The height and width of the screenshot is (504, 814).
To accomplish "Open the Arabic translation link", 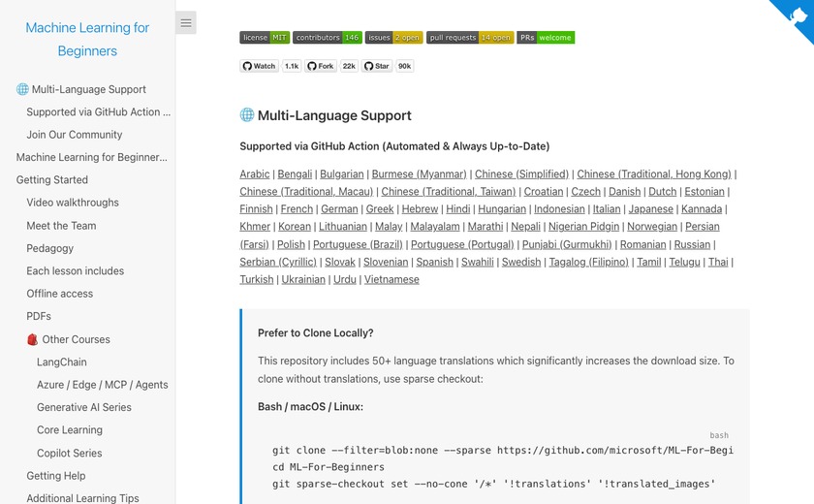I will point(254,174).
